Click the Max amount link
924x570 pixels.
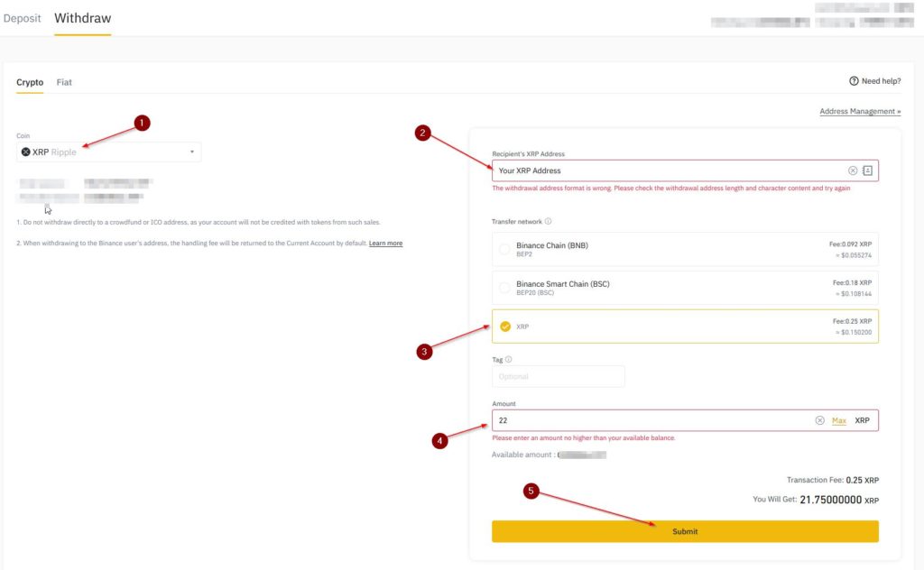point(838,420)
